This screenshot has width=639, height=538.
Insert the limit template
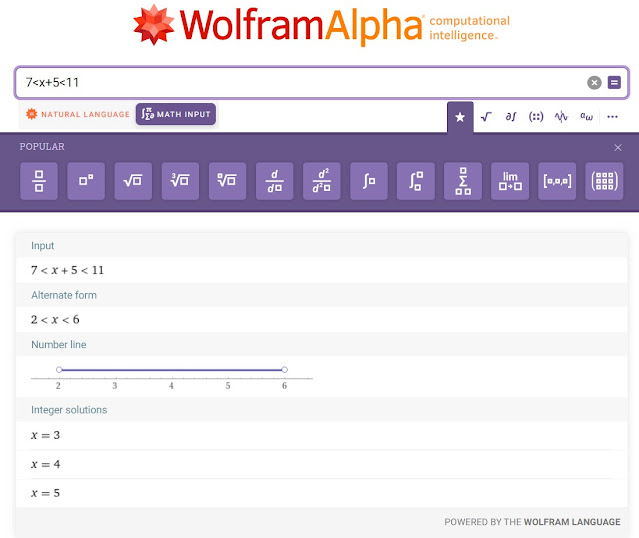coord(510,181)
